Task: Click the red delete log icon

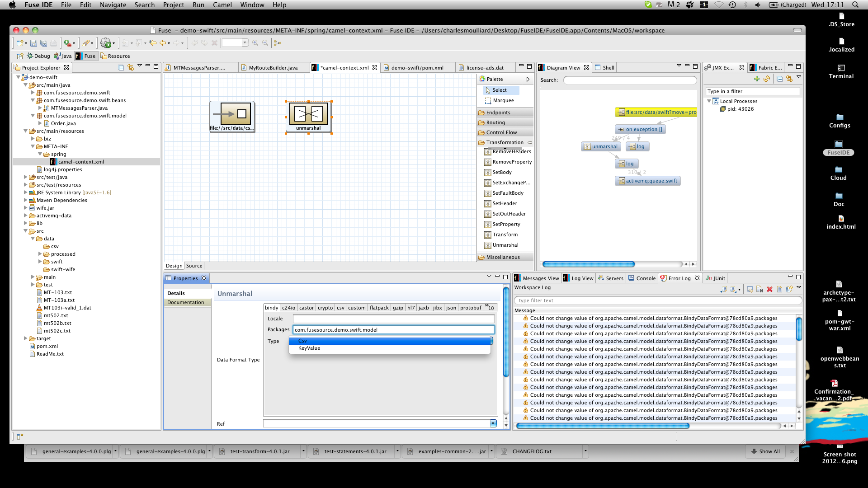Action: [x=769, y=289]
